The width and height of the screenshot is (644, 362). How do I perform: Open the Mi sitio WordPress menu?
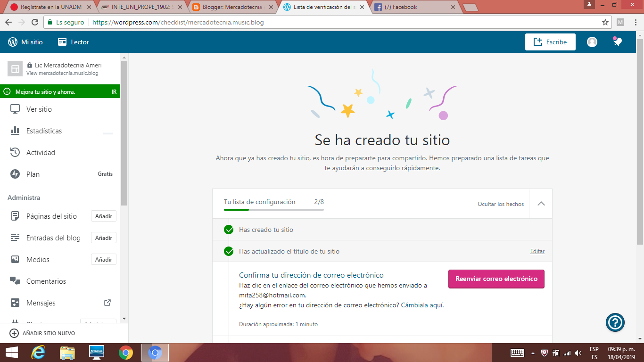(25, 42)
